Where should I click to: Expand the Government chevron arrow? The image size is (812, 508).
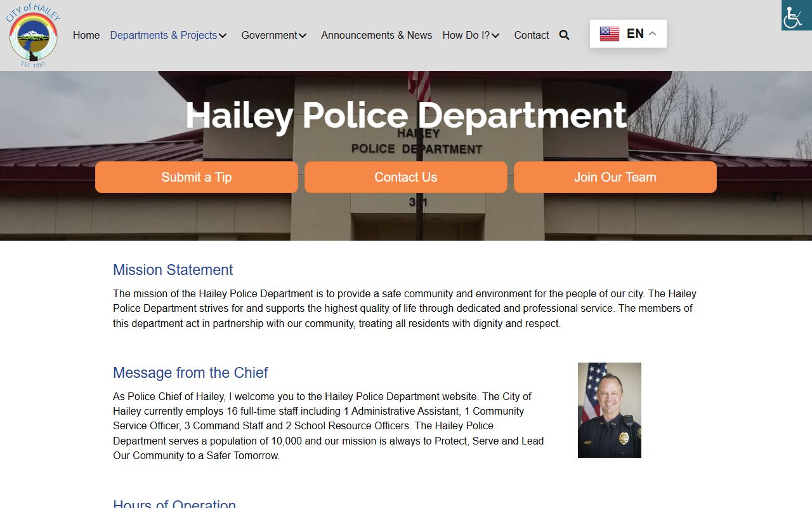tap(303, 36)
